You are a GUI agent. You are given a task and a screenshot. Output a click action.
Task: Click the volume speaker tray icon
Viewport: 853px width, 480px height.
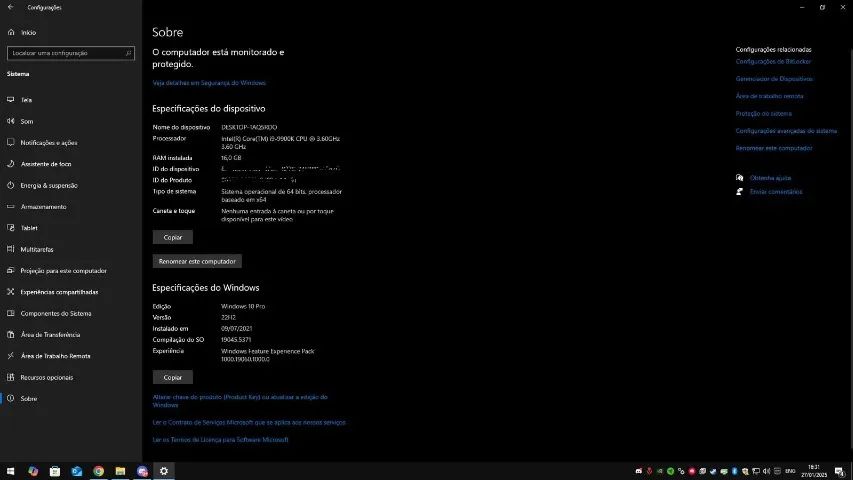point(767,471)
